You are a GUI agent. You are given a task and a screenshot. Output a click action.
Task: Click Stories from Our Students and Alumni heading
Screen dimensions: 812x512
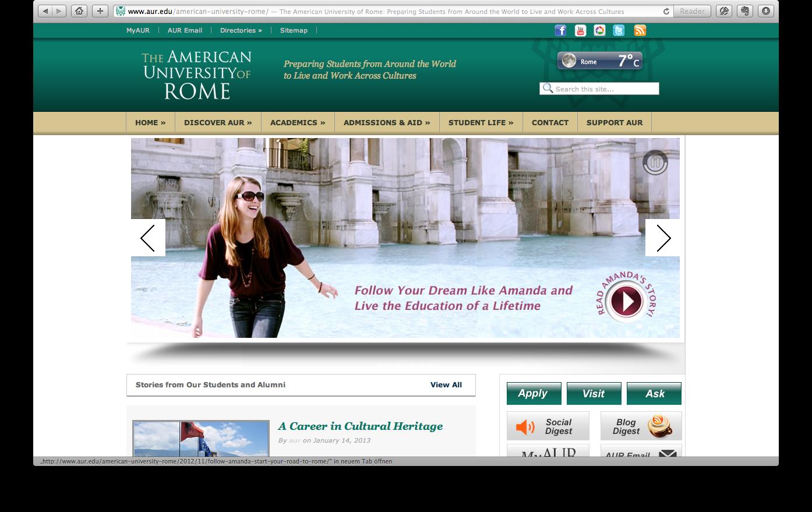tap(210, 385)
